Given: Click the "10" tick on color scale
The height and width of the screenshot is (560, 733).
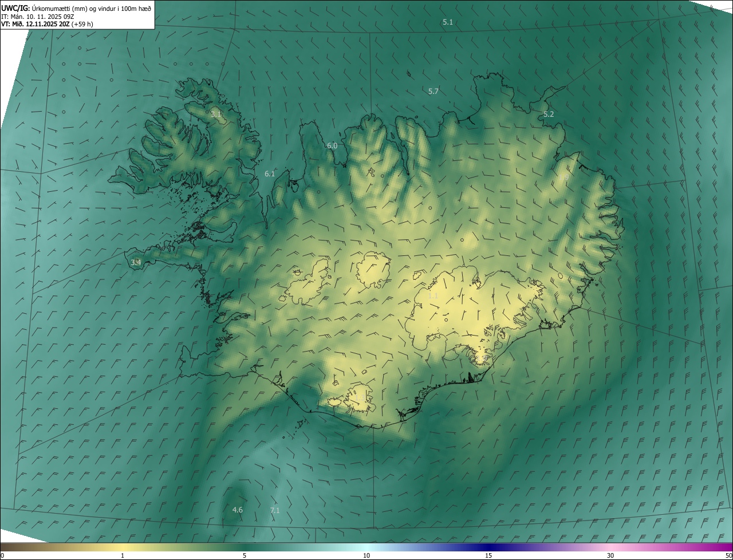Looking at the screenshot, I should [x=366, y=555].
